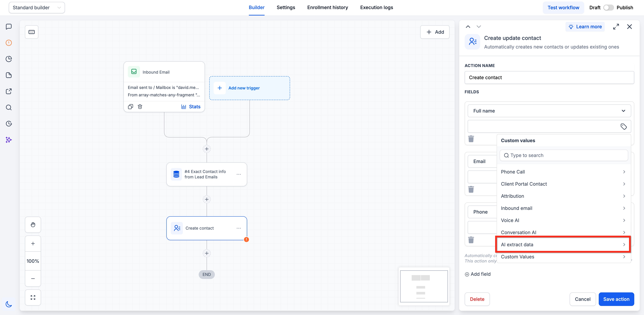Delete the Inbound Email trigger via trash icon

click(x=140, y=107)
